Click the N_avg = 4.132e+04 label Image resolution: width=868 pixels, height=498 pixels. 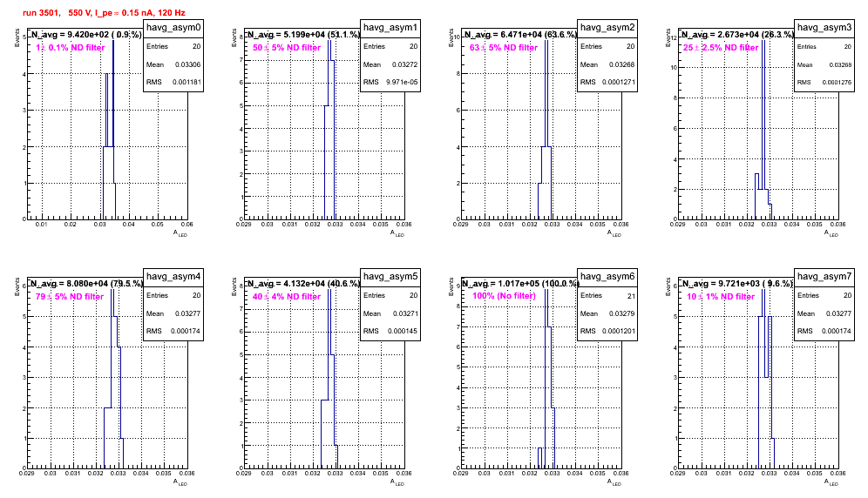pos(303,283)
